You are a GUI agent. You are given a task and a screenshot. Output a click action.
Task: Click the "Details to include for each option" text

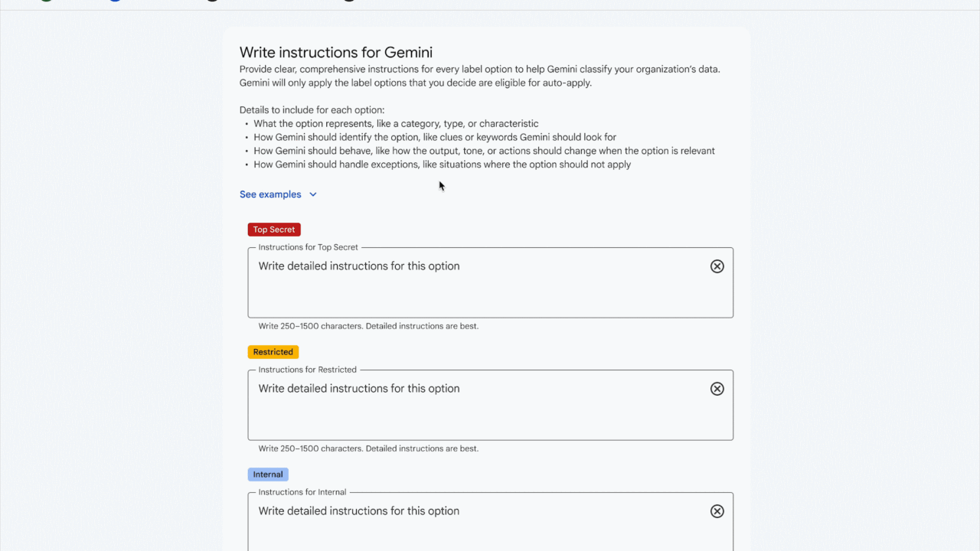[312, 110]
